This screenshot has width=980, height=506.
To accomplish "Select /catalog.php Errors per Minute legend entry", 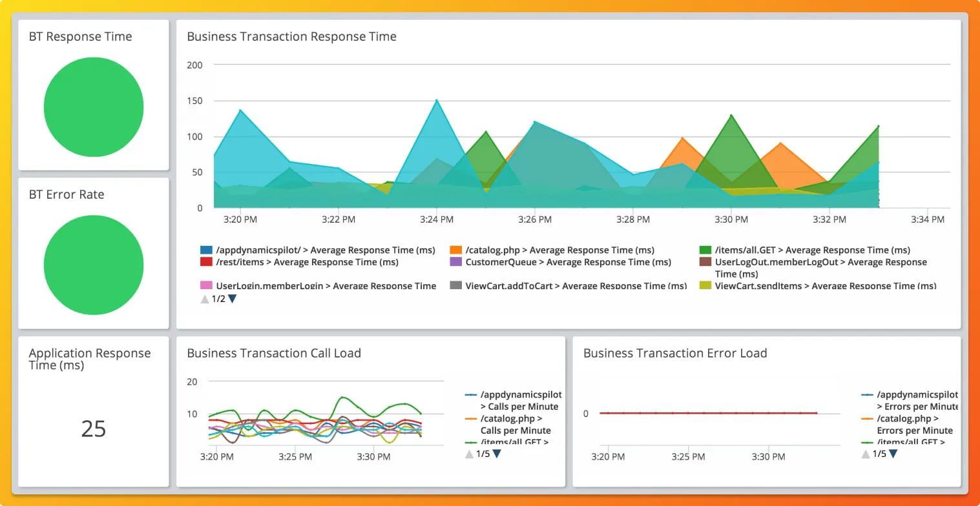I will coord(908,424).
